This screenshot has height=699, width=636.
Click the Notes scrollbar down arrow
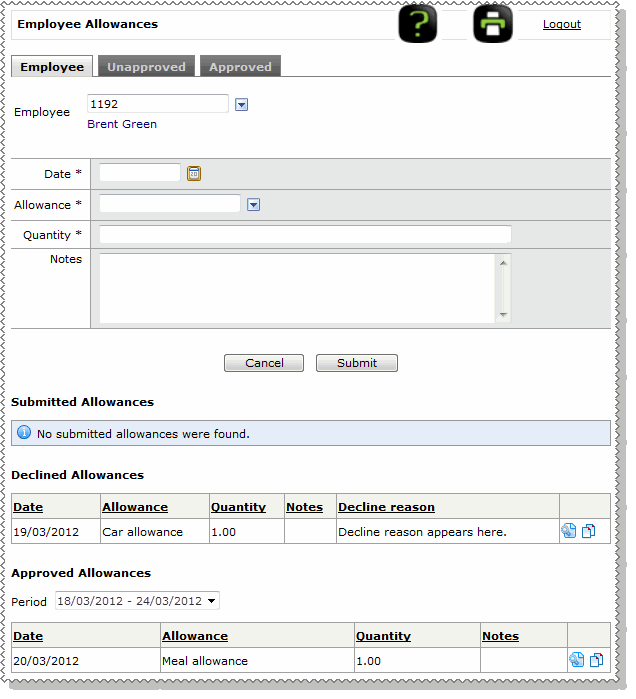click(x=503, y=316)
